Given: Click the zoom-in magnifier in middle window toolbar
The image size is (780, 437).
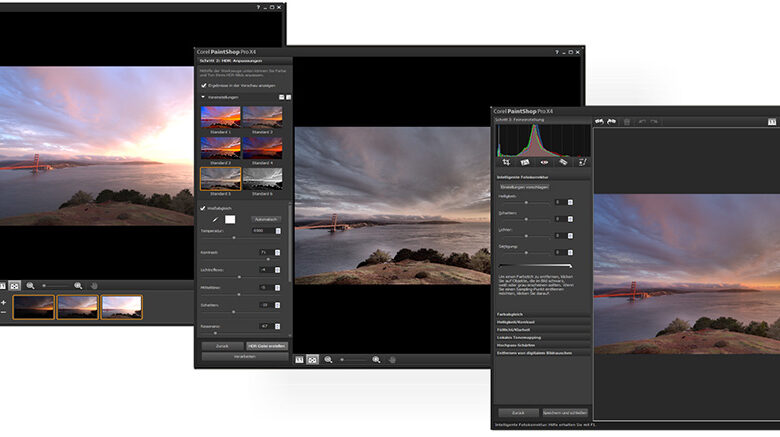Looking at the screenshot, I should pyautogui.click(x=376, y=359).
